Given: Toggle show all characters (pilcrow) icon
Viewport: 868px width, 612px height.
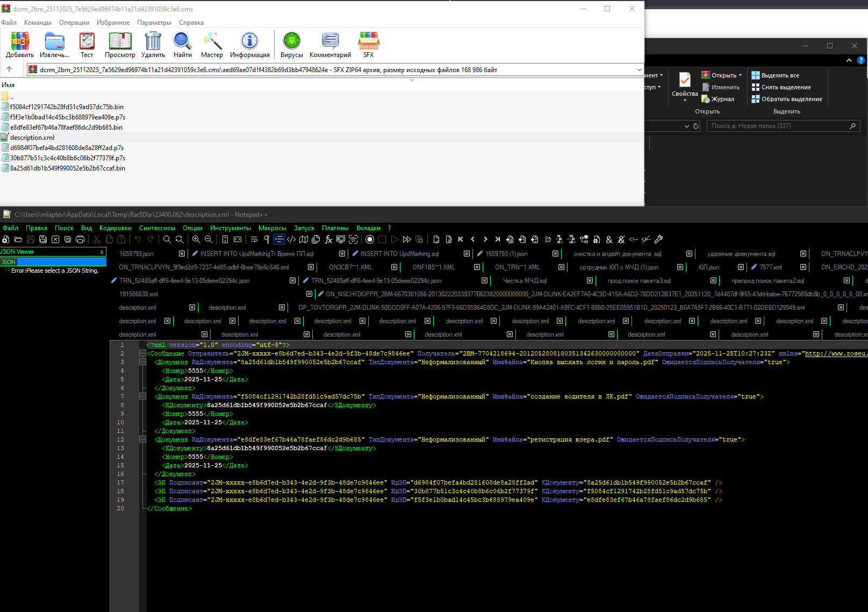Looking at the screenshot, I should click(x=267, y=239).
